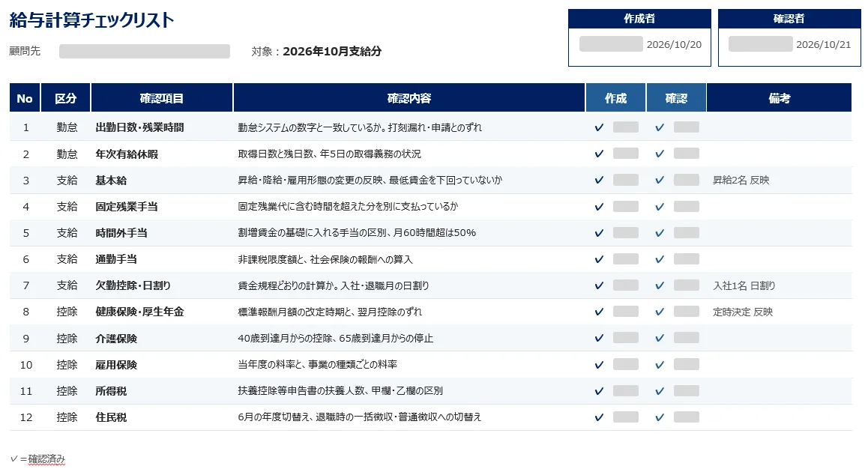Click description 扶養控除等申告書の扶養人数

point(301,391)
